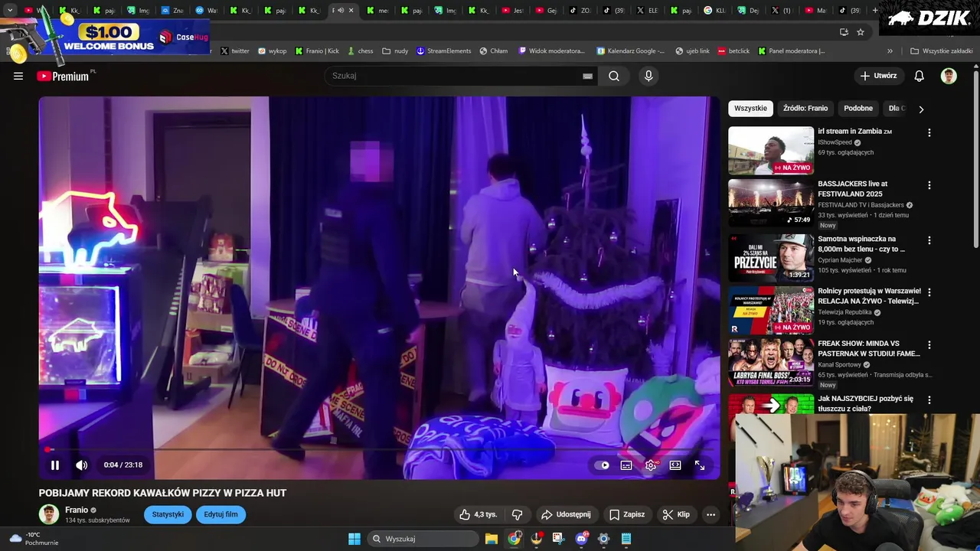980x551 pixels.
Task: Select the Źródło: Franio filter chip
Action: [805, 109]
